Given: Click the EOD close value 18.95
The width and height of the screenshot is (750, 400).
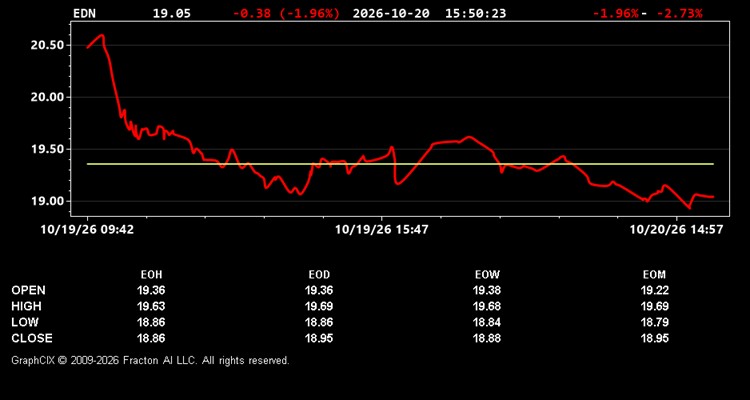Looking at the screenshot, I should [319, 338].
